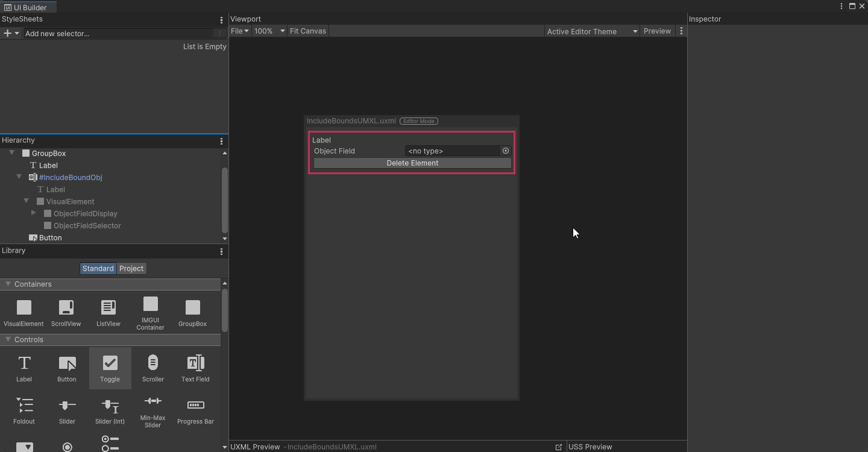Collapse the GroupBox item in the Hierarchy

point(11,153)
